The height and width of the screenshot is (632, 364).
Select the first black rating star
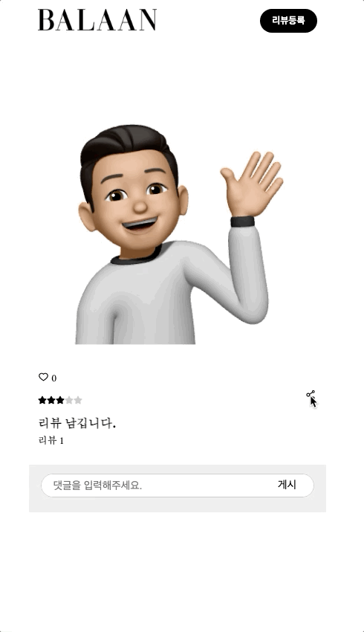coord(42,400)
